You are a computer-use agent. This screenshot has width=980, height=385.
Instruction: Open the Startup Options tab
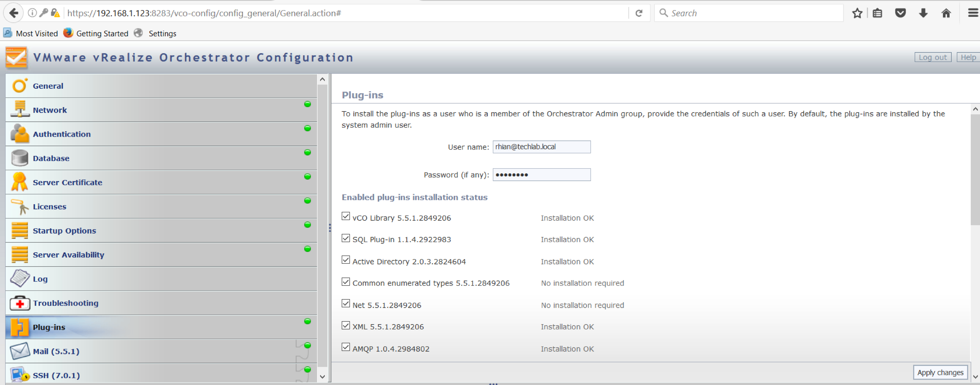pos(161,231)
